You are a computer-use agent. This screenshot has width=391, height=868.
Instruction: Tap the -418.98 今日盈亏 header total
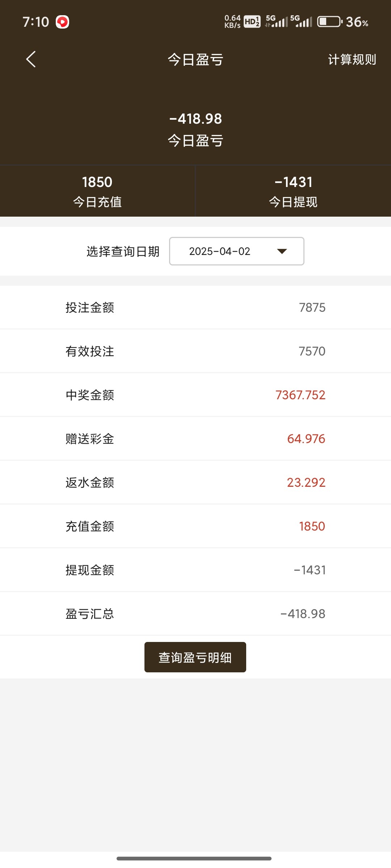click(x=195, y=119)
